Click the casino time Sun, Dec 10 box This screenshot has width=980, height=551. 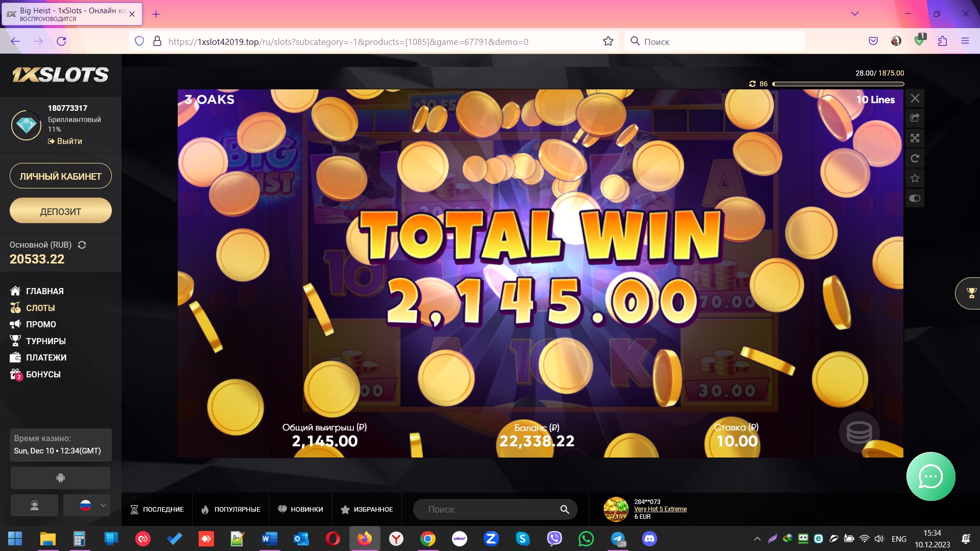coord(61,445)
